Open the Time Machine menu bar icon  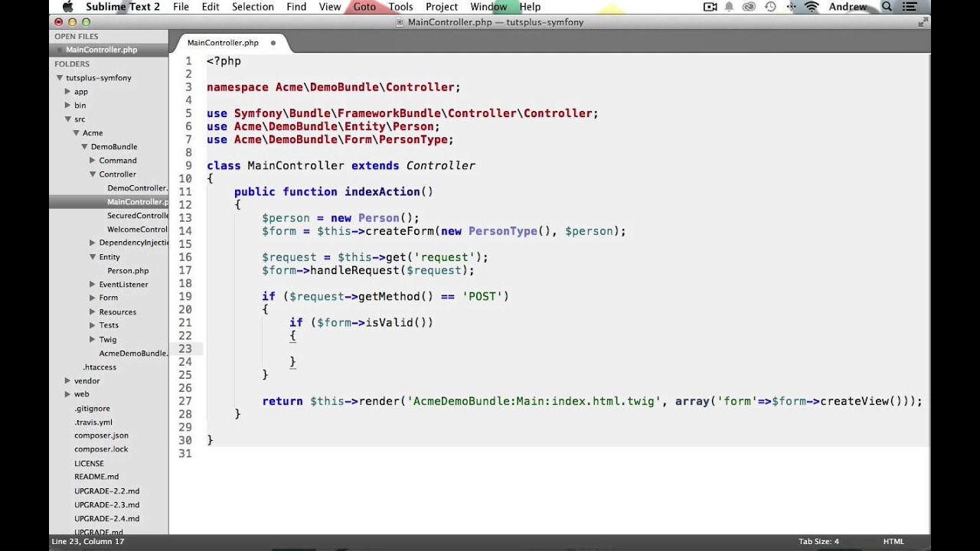(770, 7)
